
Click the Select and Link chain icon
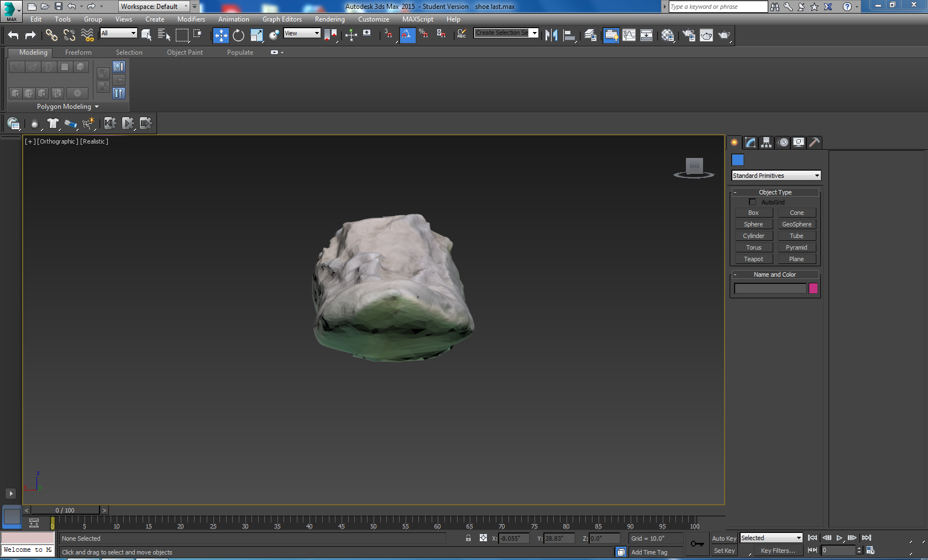pos(51,35)
